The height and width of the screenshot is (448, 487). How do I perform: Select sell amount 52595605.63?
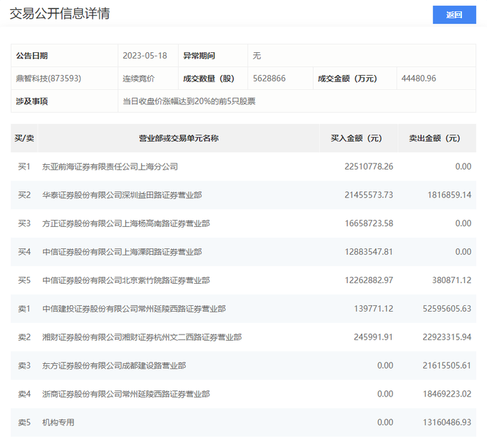point(447,309)
